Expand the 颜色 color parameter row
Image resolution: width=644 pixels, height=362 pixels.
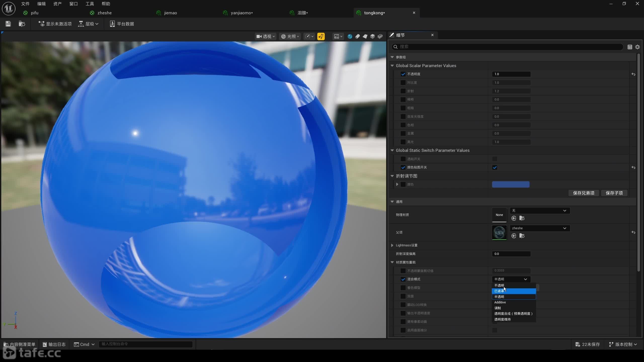point(397,185)
